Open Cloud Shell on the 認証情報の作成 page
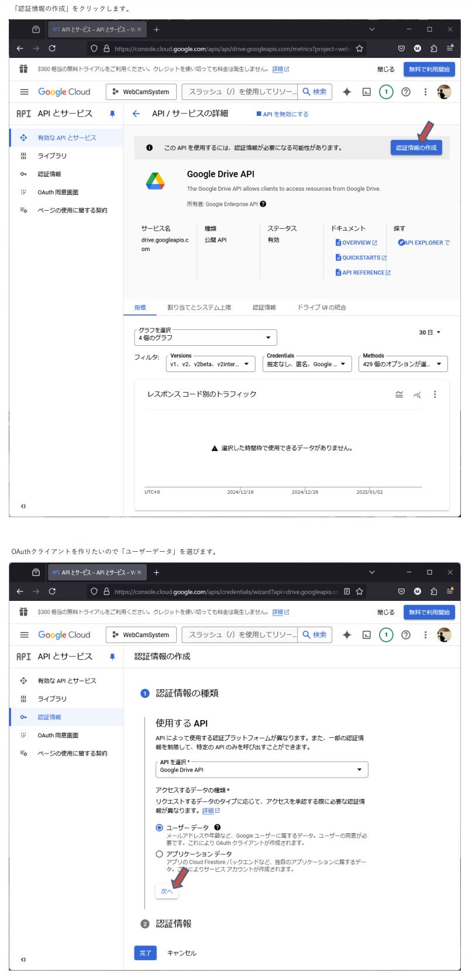The image size is (472, 980). tap(367, 635)
